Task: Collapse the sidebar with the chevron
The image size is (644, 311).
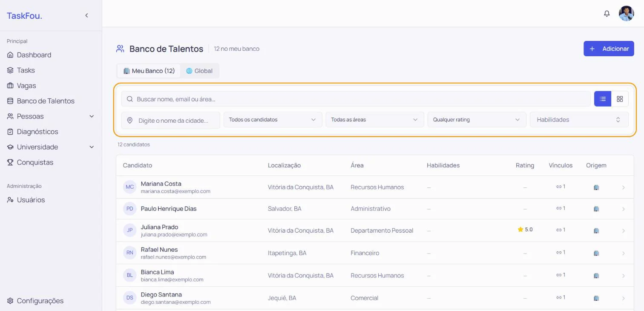Action: 86,15
